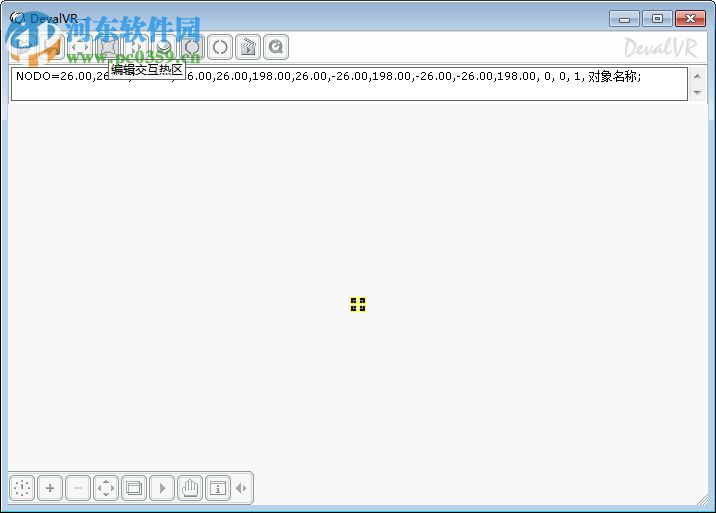This screenshot has height=513, width=716.
Task: Click the text "对象名称;" in the field
Action: point(615,76)
